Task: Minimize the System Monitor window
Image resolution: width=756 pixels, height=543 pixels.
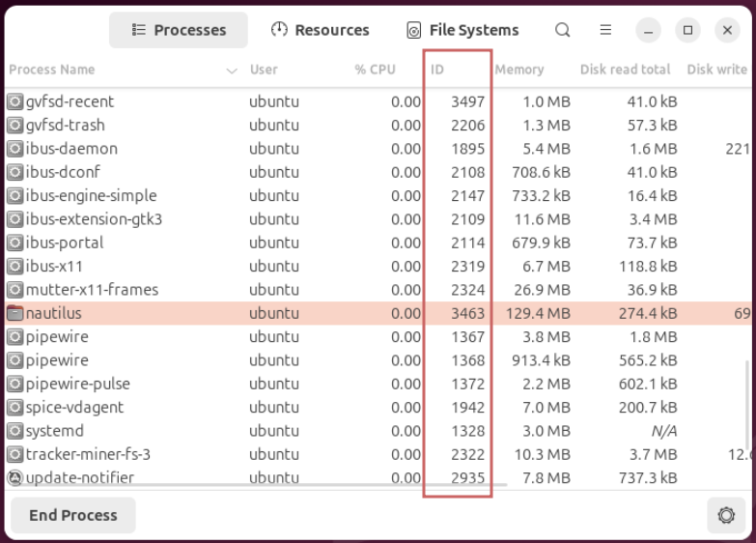Action: point(648,30)
